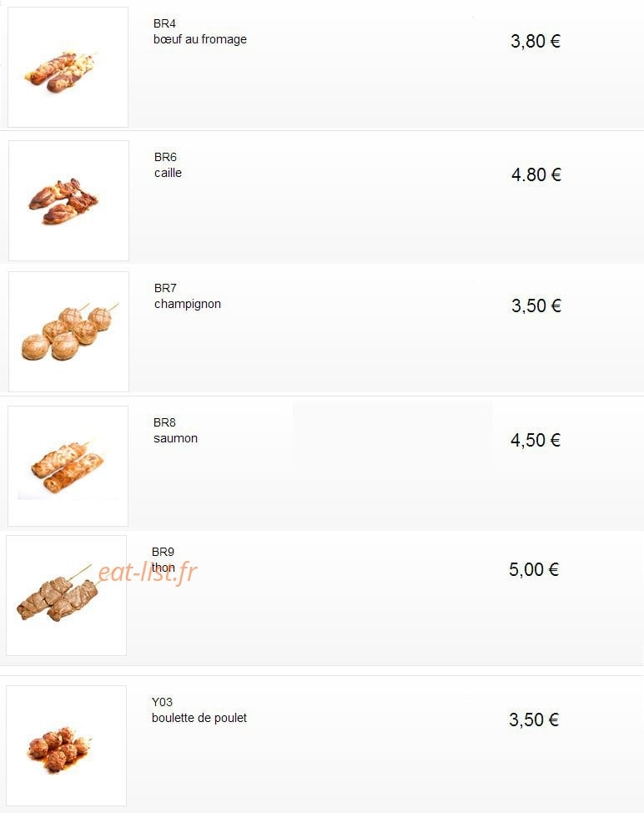Click the 4,50 € price for saumon

click(536, 440)
